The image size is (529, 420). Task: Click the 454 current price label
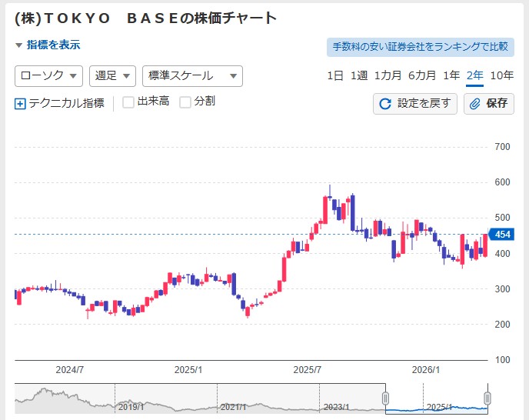tap(503, 235)
